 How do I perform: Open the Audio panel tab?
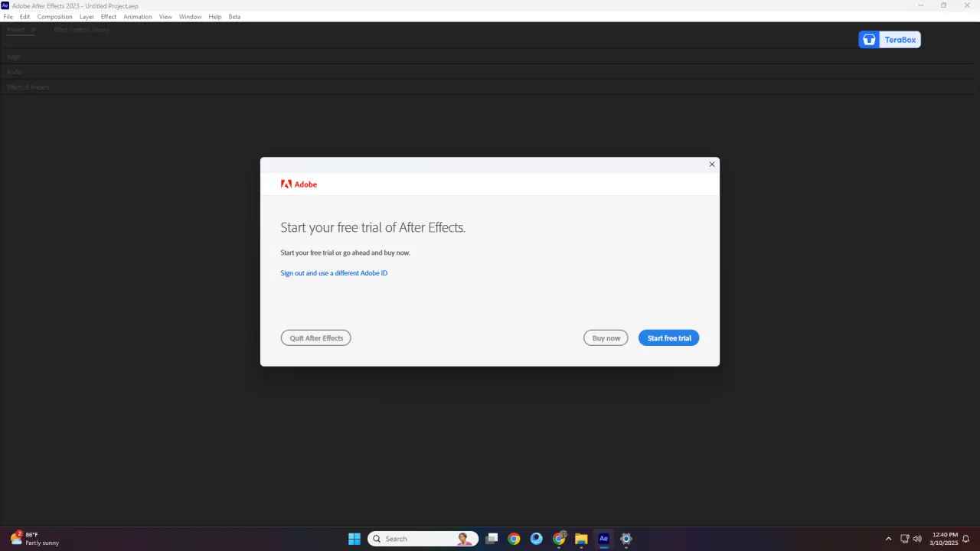(x=15, y=72)
